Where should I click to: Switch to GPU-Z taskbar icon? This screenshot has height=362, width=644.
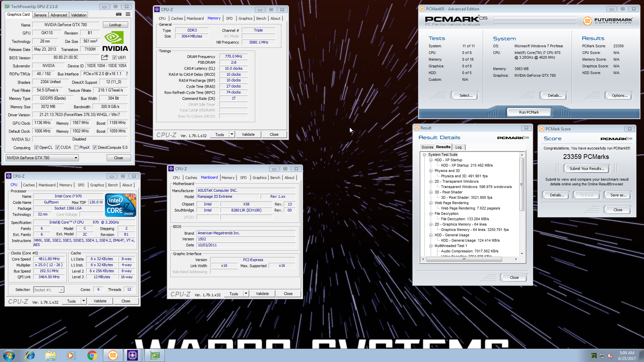coord(155,355)
